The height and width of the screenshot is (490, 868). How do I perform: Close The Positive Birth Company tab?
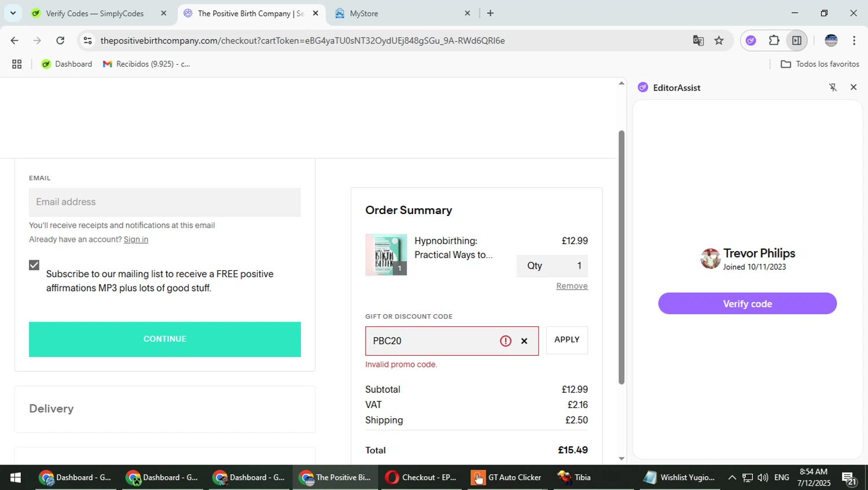(x=315, y=13)
